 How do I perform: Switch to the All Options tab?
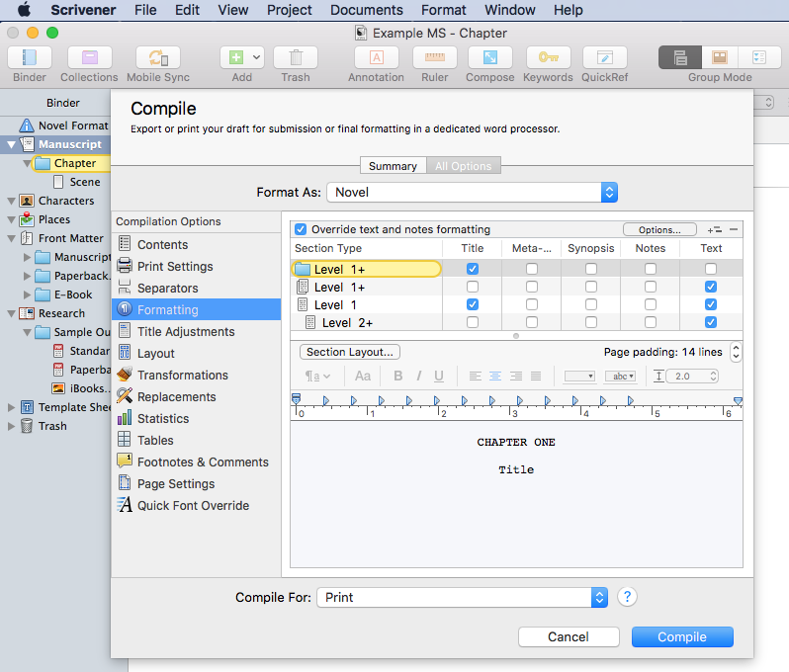[x=464, y=166]
